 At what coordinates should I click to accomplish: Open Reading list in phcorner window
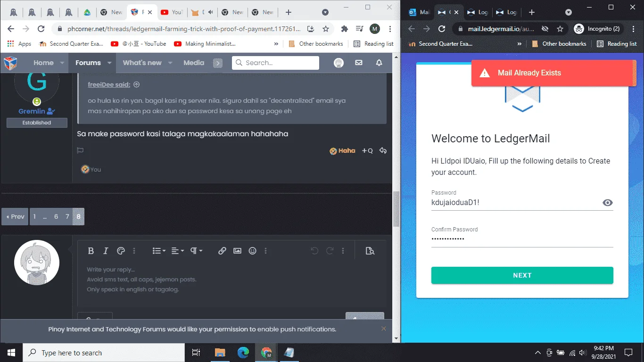(373, 44)
